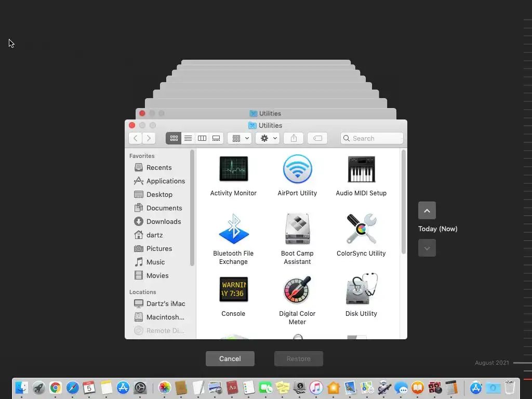The image size is (532, 399).
Task: Open Safari from the Dock
Action: (x=73, y=388)
